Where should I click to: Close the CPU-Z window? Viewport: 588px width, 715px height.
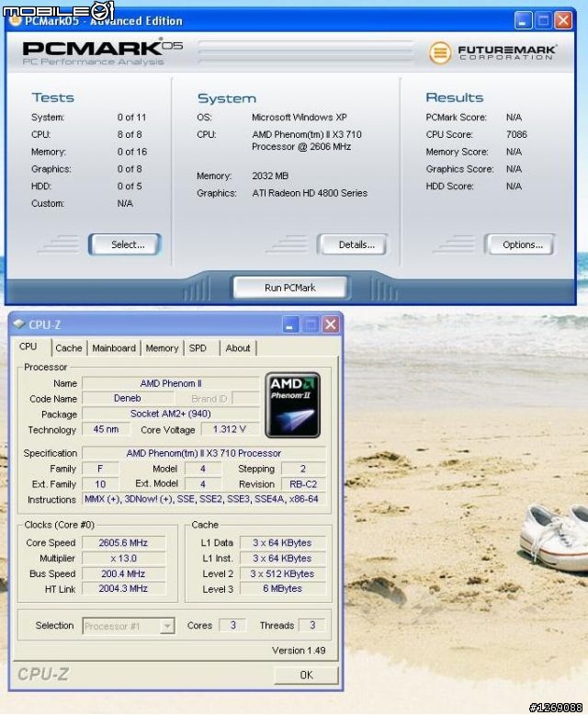[x=331, y=324]
